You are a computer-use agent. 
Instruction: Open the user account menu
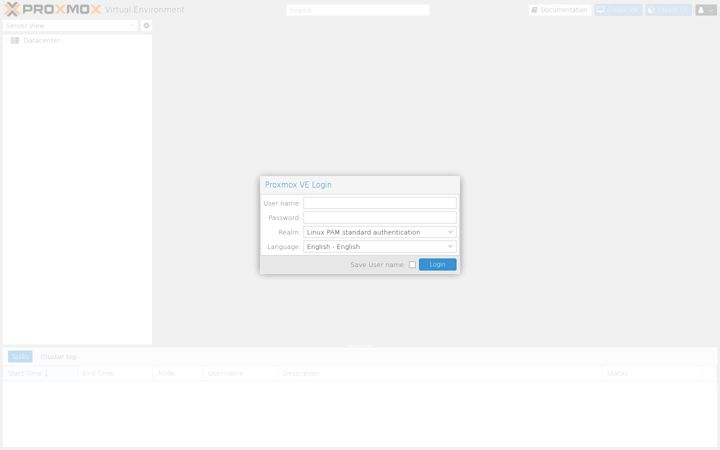tap(705, 10)
